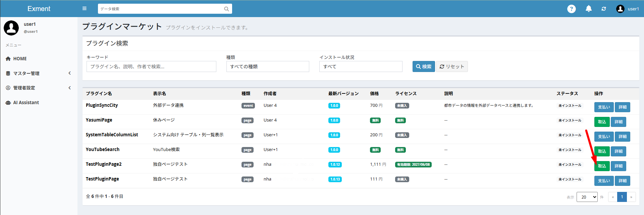
Task: Open the help question mark icon
Action: pyautogui.click(x=572, y=9)
